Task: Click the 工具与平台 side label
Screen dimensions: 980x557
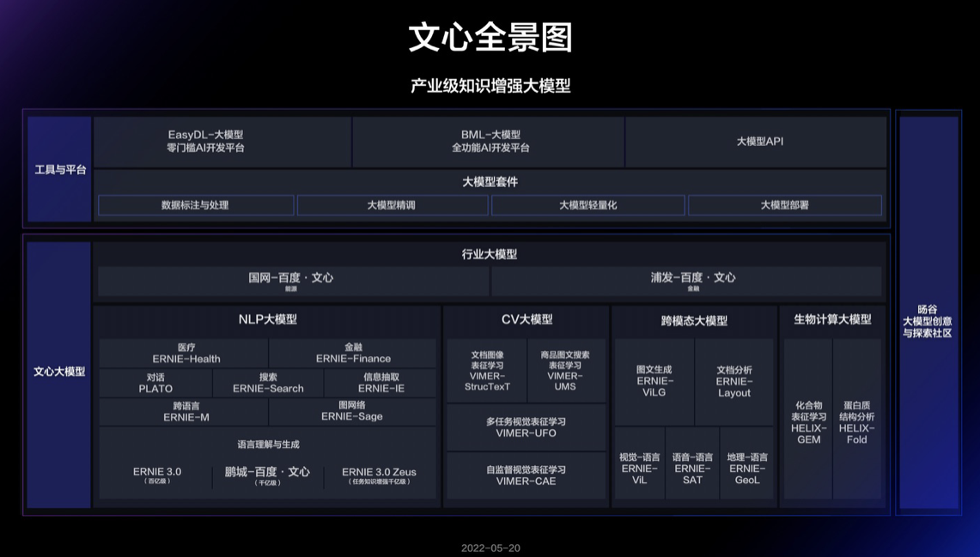Action: click(x=60, y=169)
